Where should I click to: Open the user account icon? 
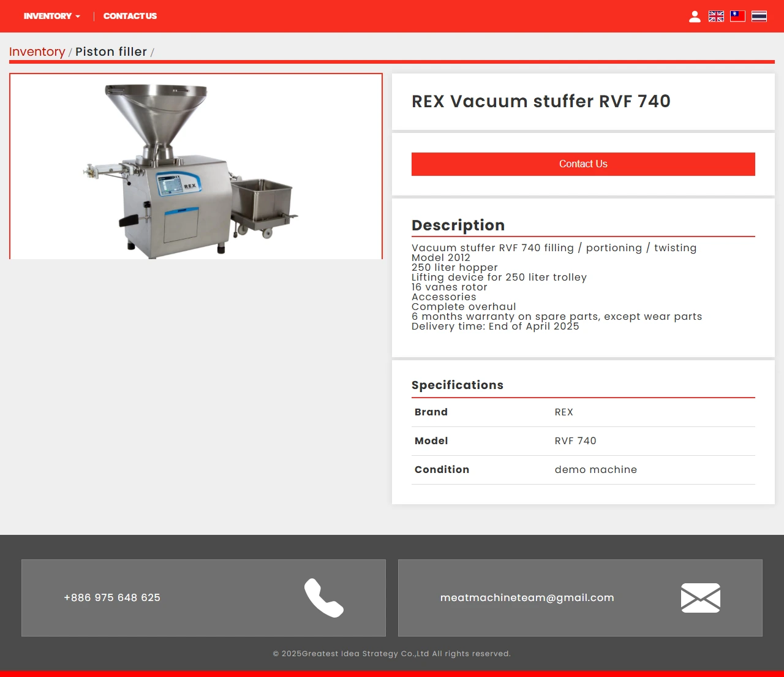click(x=695, y=17)
